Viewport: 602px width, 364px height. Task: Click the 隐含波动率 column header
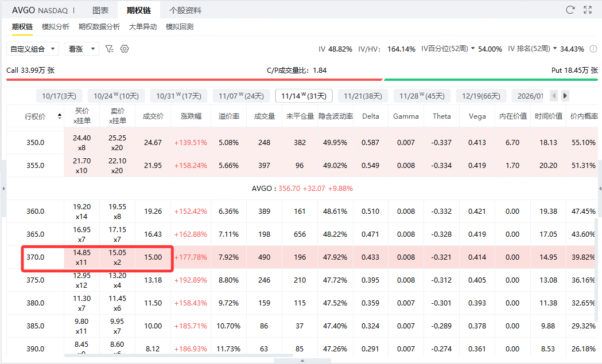[336, 116]
